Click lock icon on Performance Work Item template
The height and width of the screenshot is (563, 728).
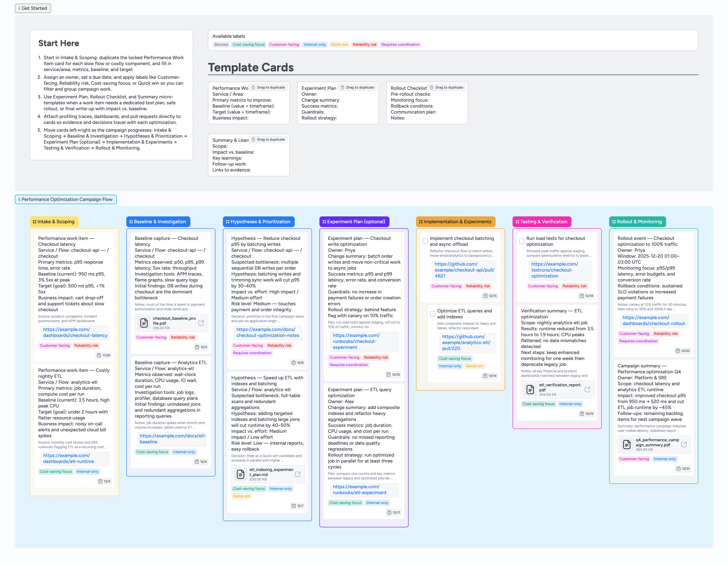[253, 87]
